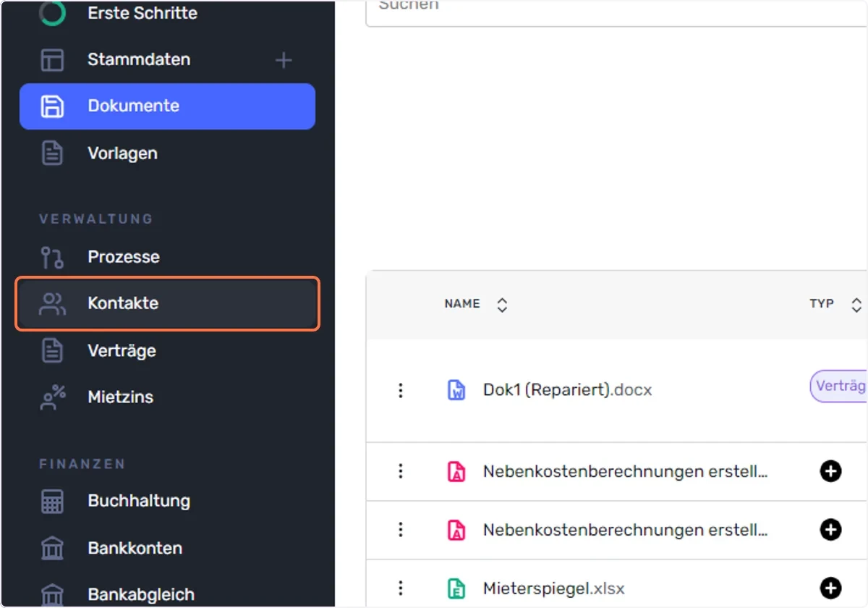
Task: Click the Buchhaltung calculator icon
Action: (x=52, y=501)
